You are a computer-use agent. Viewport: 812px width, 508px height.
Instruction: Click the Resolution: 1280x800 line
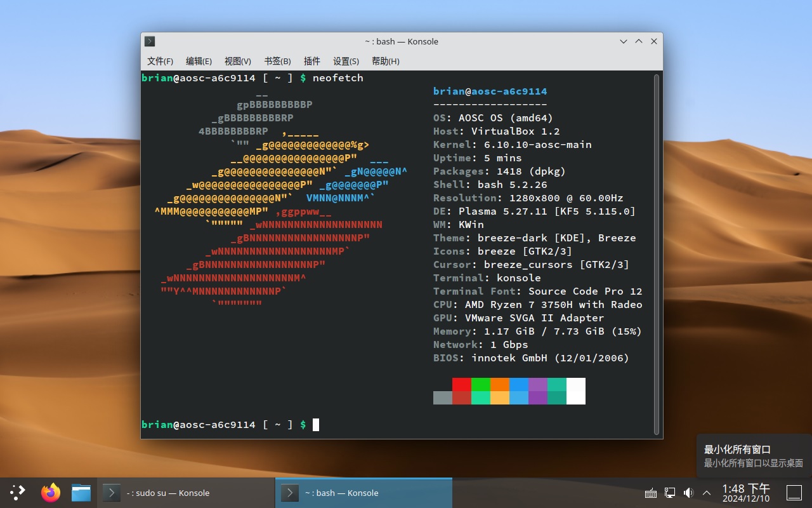pos(528,198)
